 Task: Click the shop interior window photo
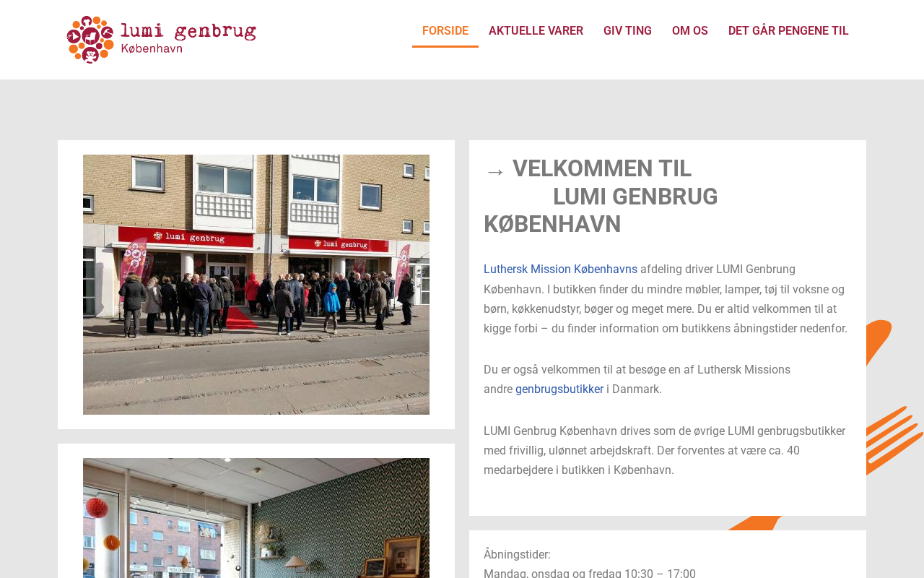pos(256,518)
